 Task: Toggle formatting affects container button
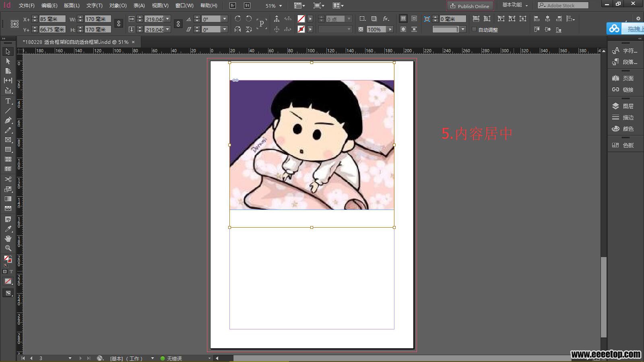tap(5, 271)
